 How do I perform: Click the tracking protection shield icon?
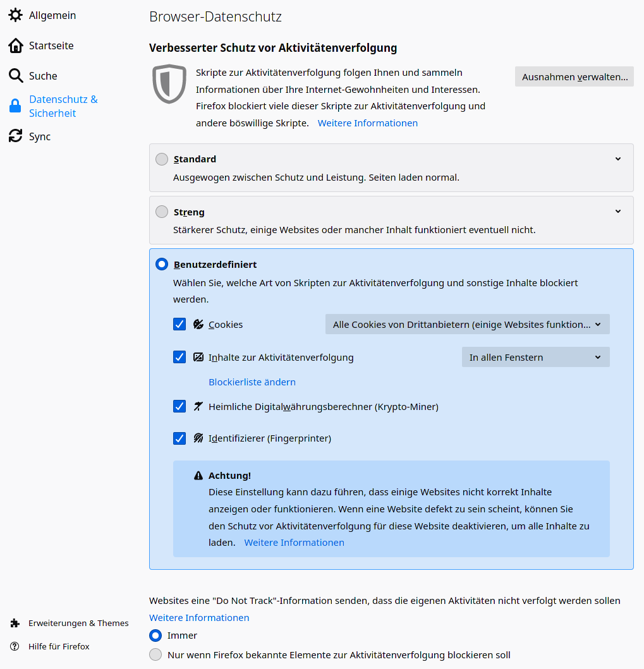pyautogui.click(x=169, y=83)
